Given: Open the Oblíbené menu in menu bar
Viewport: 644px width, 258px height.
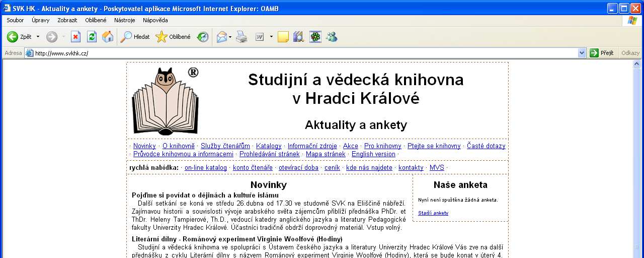Looking at the screenshot, I should [x=96, y=20].
